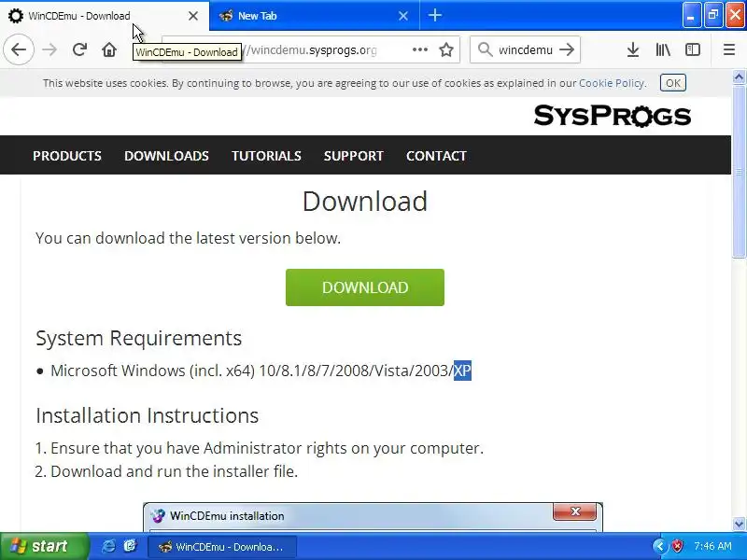
Task: Restore down the browser window
Action: [713, 16]
